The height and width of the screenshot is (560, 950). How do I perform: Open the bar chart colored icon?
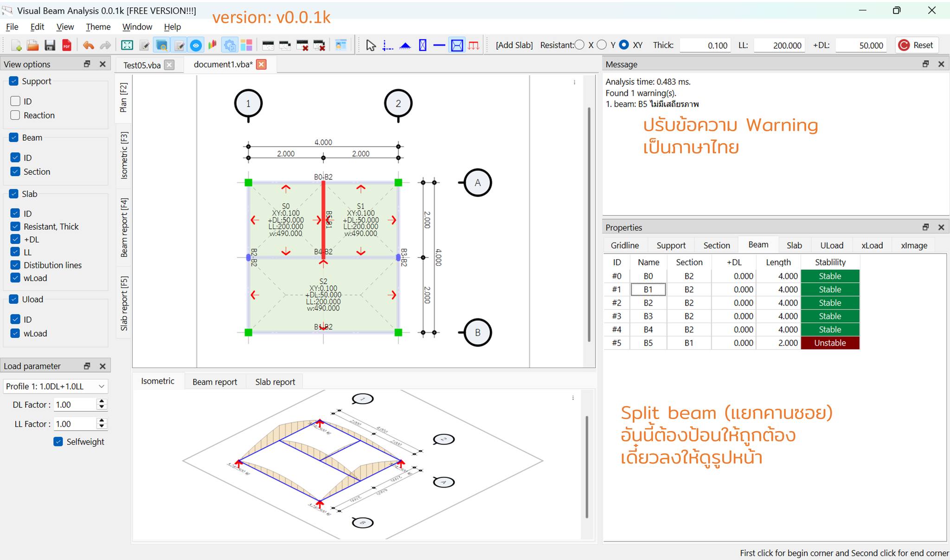click(212, 45)
